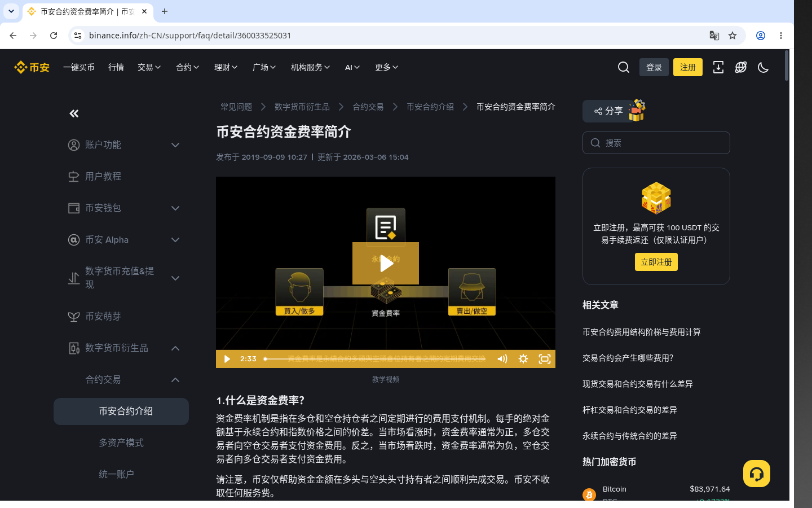Open a new browser tab

165,11
